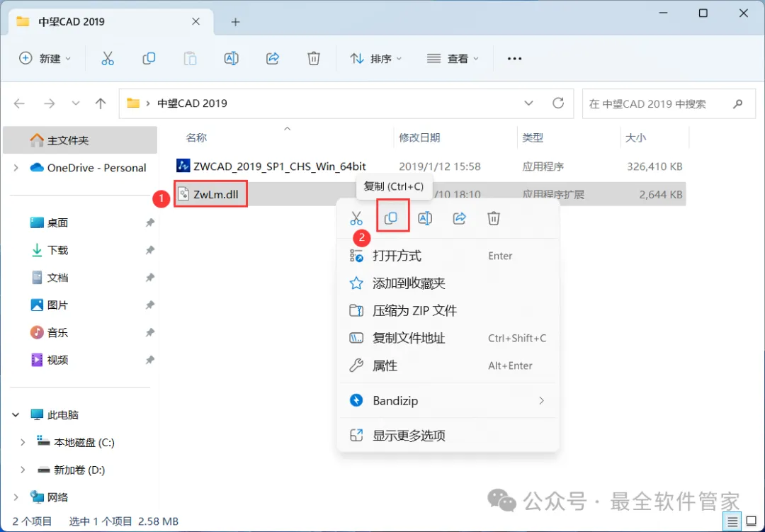The width and height of the screenshot is (765, 532).
Task: Select 本地磁盘 (C:) drive
Action: point(84,442)
